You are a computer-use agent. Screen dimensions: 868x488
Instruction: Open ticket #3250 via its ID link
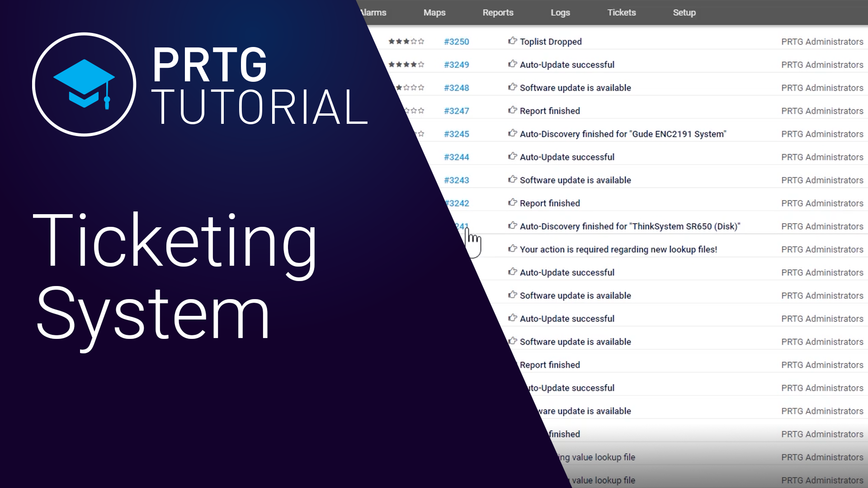(x=458, y=41)
